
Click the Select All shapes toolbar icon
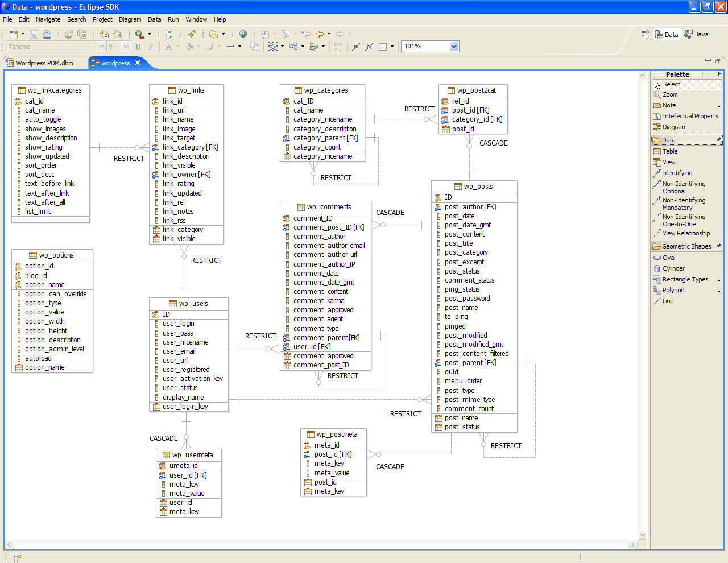[x=273, y=47]
